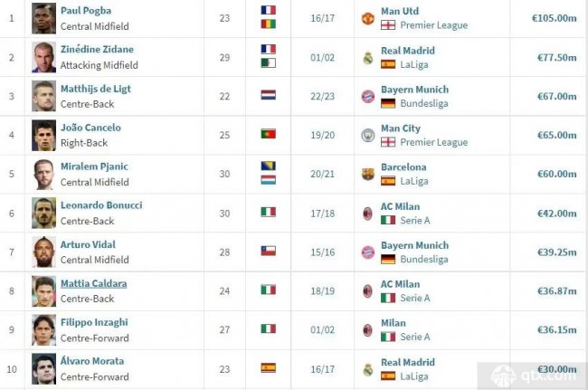
Task: Open Filippo Inzaghi's profile link
Action: click(94, 322)
